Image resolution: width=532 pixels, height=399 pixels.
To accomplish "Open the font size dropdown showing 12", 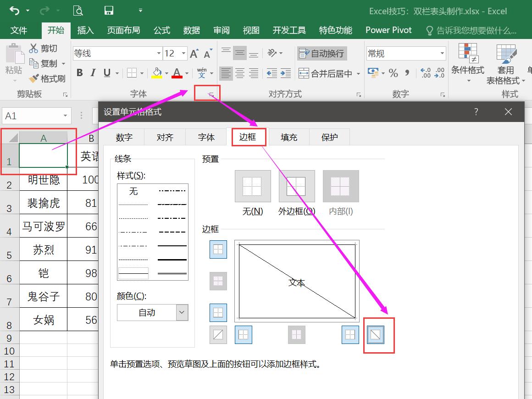I will click(183, 53).
